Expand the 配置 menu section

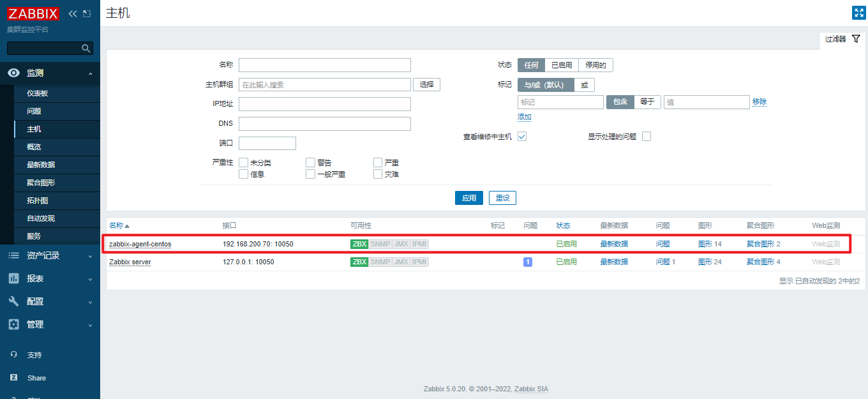[x=90, y=303]
